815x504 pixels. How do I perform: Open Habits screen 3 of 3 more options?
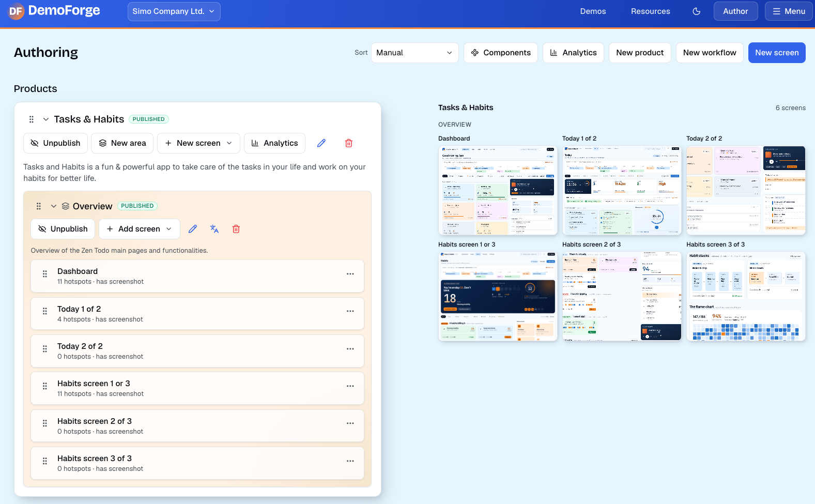pyautogui.click(x=350, y=461)
